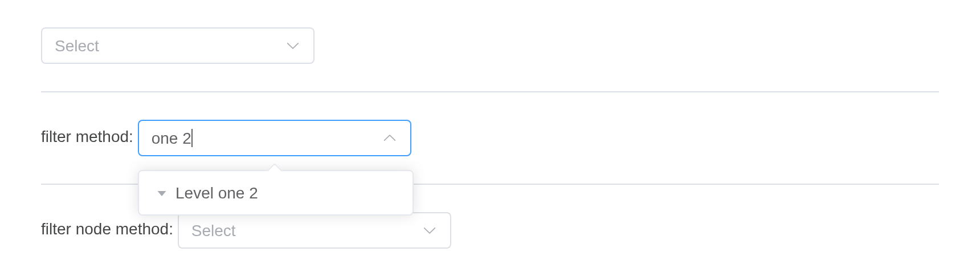Click the small caret icon beside Level one 2

tap(162, 193)
